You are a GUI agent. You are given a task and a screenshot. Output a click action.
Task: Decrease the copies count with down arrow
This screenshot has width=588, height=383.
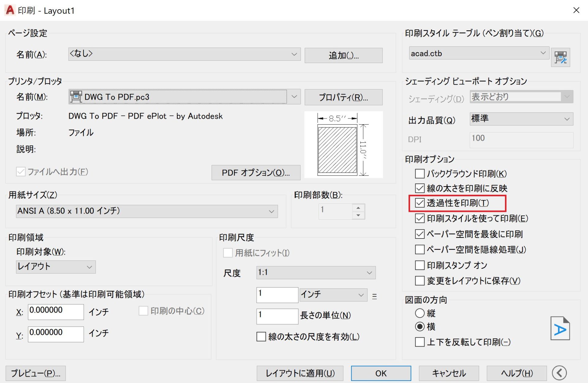[358, 215]
